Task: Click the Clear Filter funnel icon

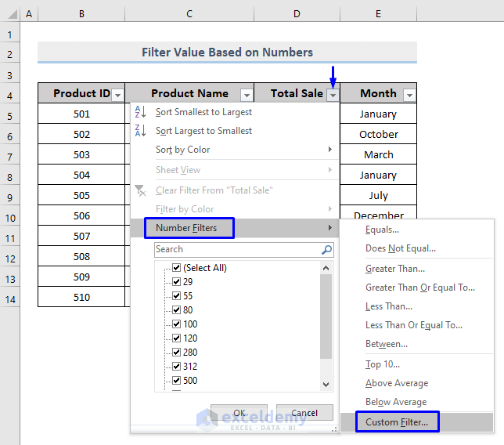Action: 140,190
